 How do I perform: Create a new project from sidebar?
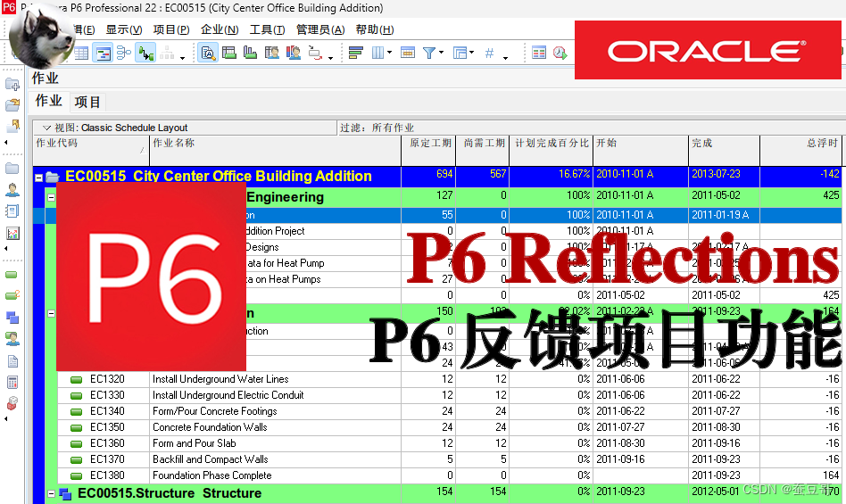point(12,84)
